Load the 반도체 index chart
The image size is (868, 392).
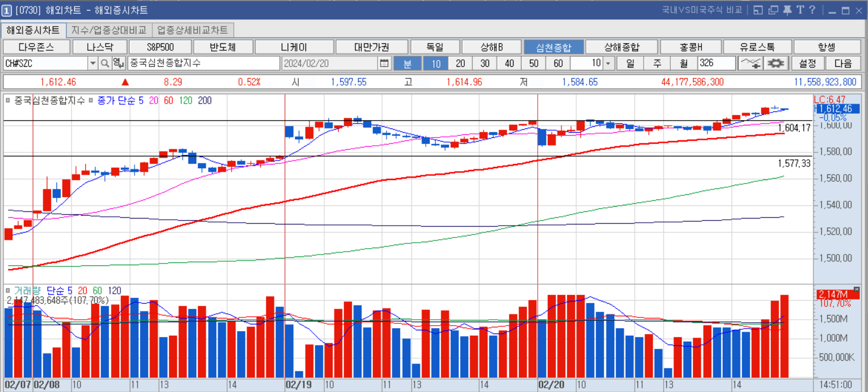pos(223,47)
